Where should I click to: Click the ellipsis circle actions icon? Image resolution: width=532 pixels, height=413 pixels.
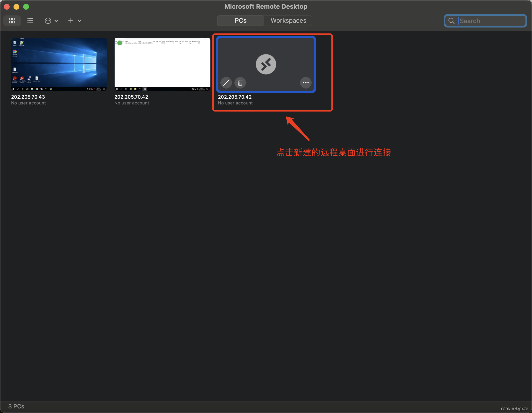[48, 21]
